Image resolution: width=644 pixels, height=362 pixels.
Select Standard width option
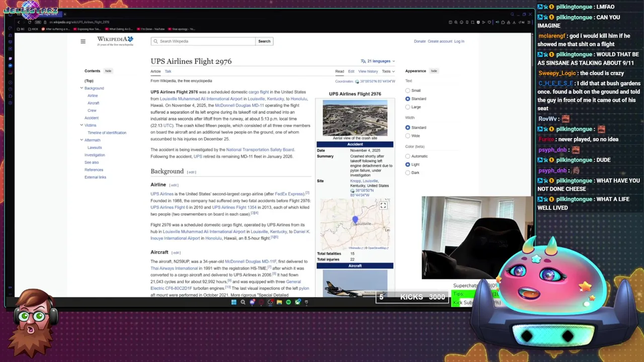(x=408, y=128)
